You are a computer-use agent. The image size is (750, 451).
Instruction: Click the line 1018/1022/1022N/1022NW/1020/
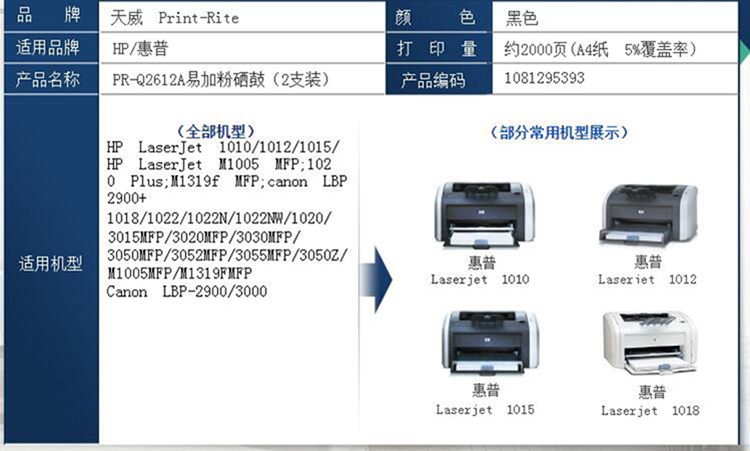click(219, 219)
